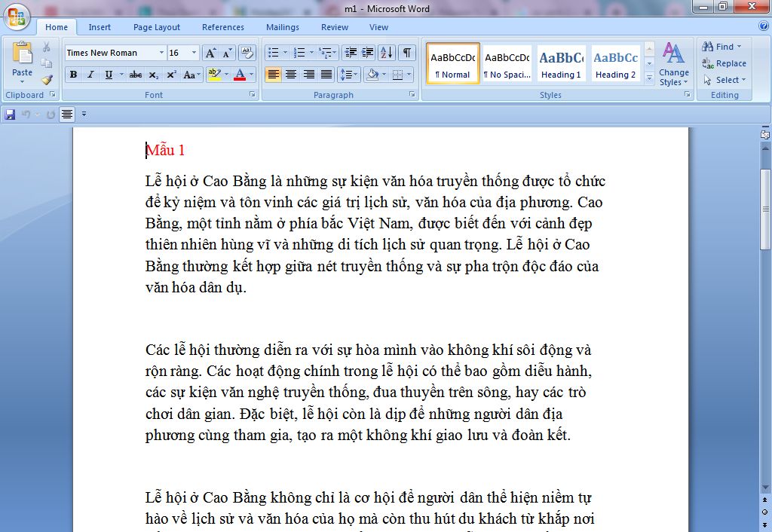
Task: Click the View Ruler icon above scrollbar
Action: tap(765, 133)
